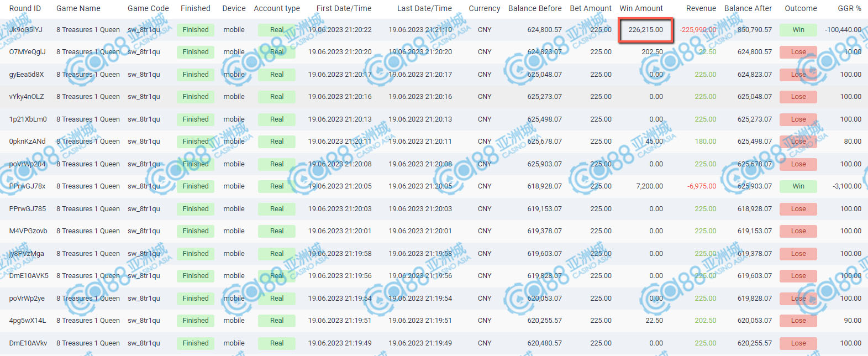Open round ID PPrwGJ785
868x356 pixels.
pyautogui.click(x=28, y=209)
